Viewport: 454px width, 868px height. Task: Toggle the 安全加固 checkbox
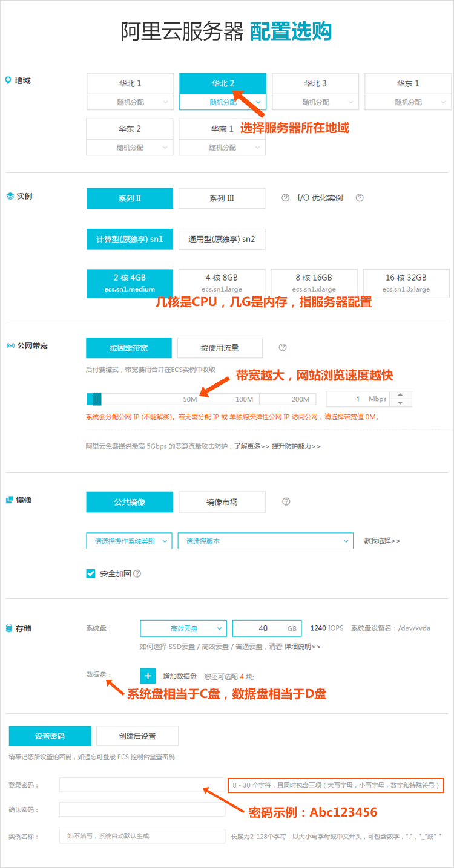(x=91, y=573)
